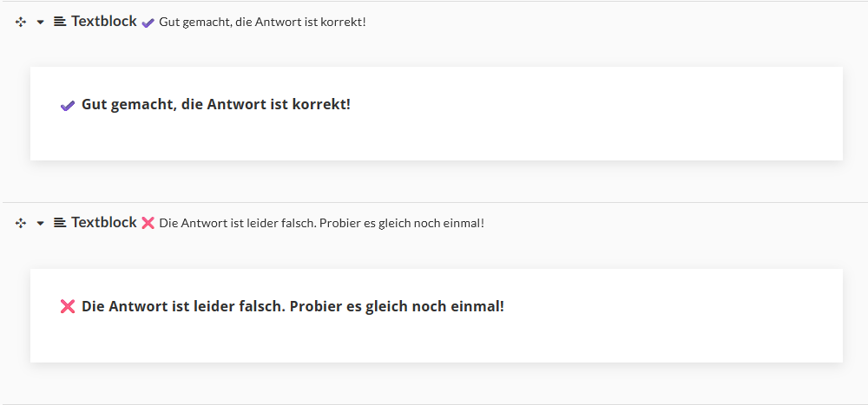Screen dimensions: 868x405
Task: Click the purple checkmark inside the first white card
Action: (67, 105)
